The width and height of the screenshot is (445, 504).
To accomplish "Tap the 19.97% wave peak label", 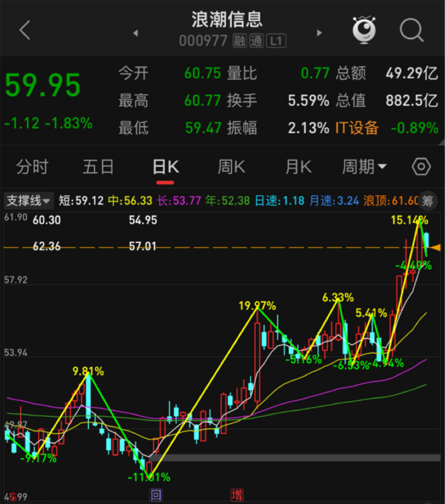I will click(257, 306).
